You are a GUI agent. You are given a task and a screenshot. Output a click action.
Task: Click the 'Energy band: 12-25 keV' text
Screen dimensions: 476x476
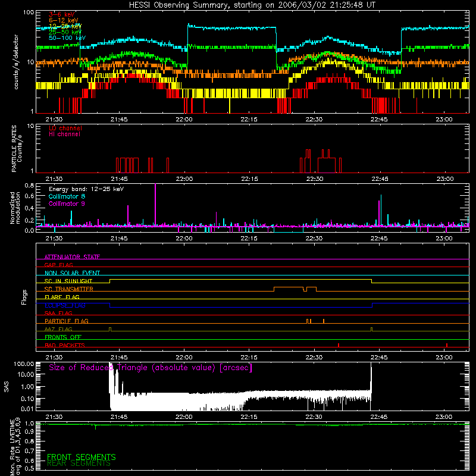coord(86,189)
